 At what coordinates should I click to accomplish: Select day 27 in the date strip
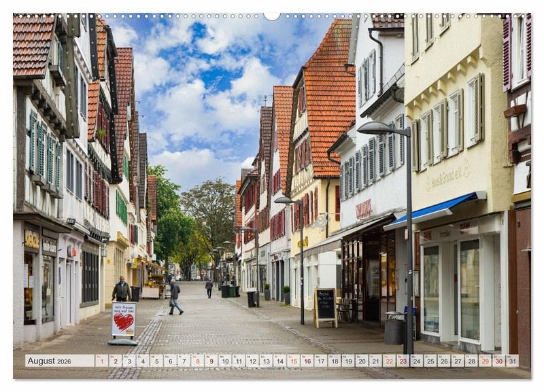point(458,361)
